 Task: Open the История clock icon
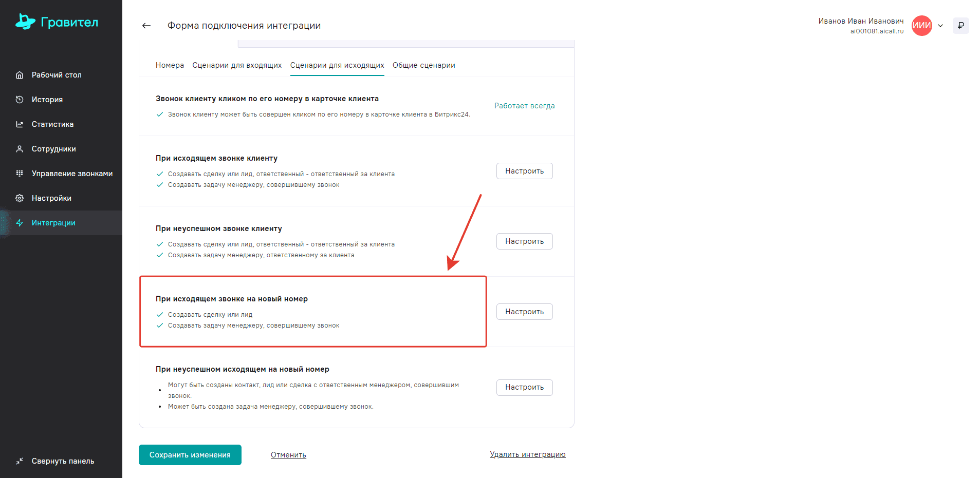(x=20, y=100)
